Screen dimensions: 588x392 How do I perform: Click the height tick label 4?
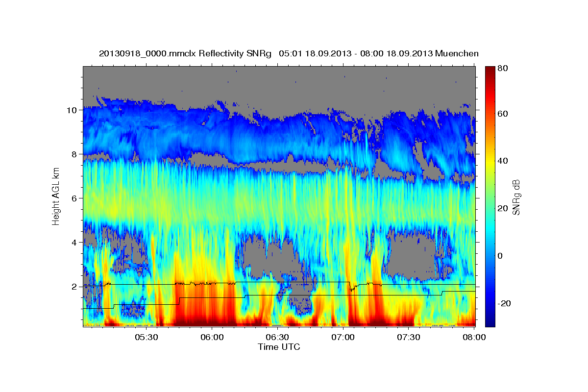tap(75, 243)
